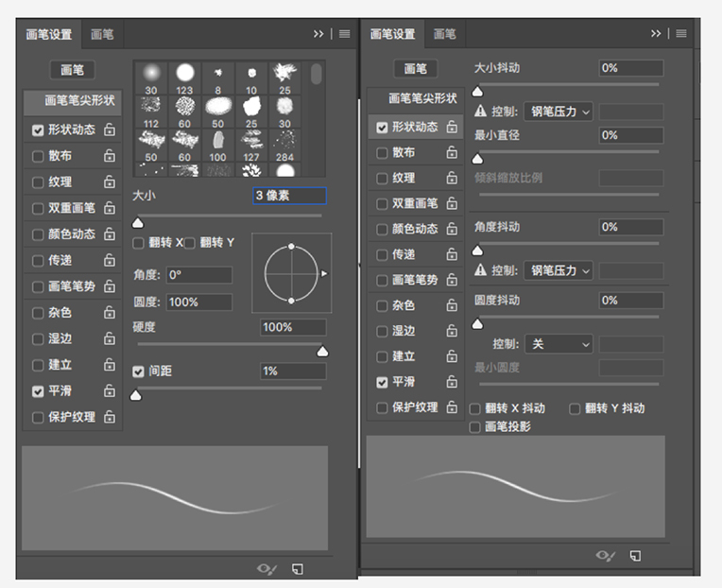Screen dimensions: 722x588
Task: Collapse the right panel with the >> icon
Action: pyautogui.click(x=656, y=34)
